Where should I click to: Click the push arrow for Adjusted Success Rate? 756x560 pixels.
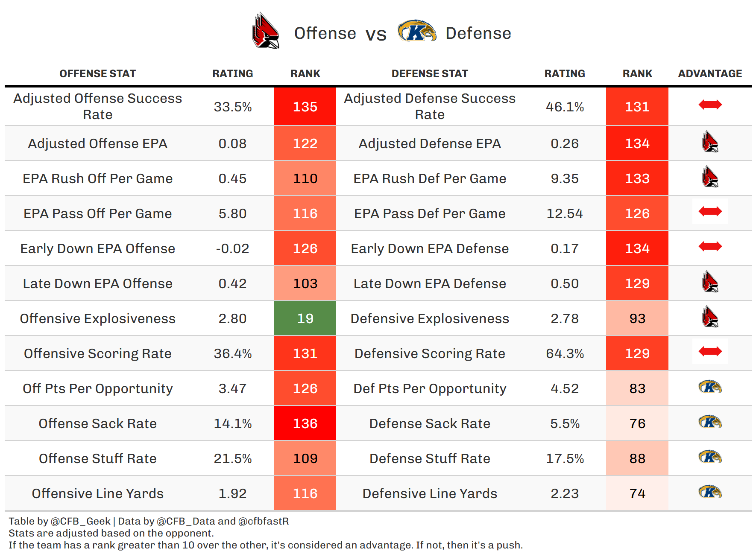point(710,105)
